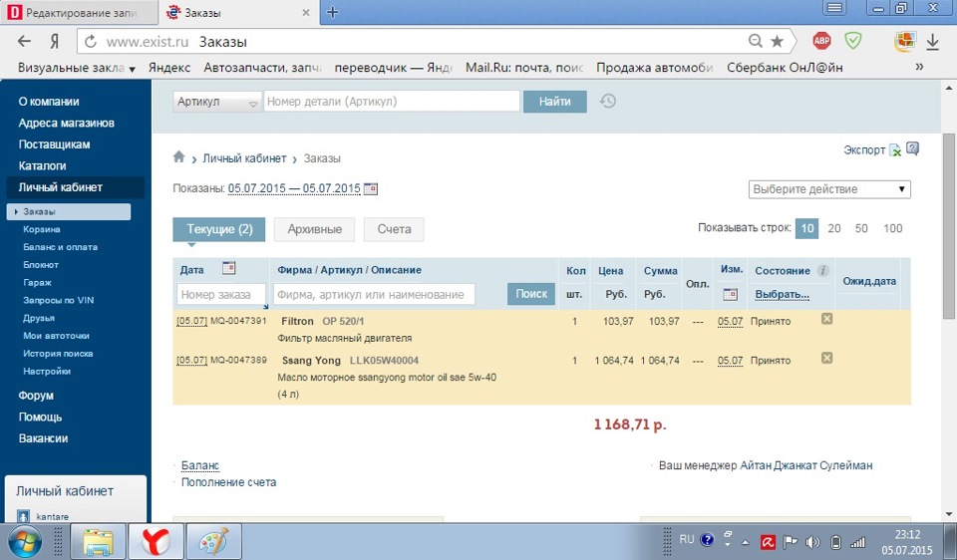
Task: Open the date range 05.07.2015 — 05.07.2015 link
Action: [294, 188]
